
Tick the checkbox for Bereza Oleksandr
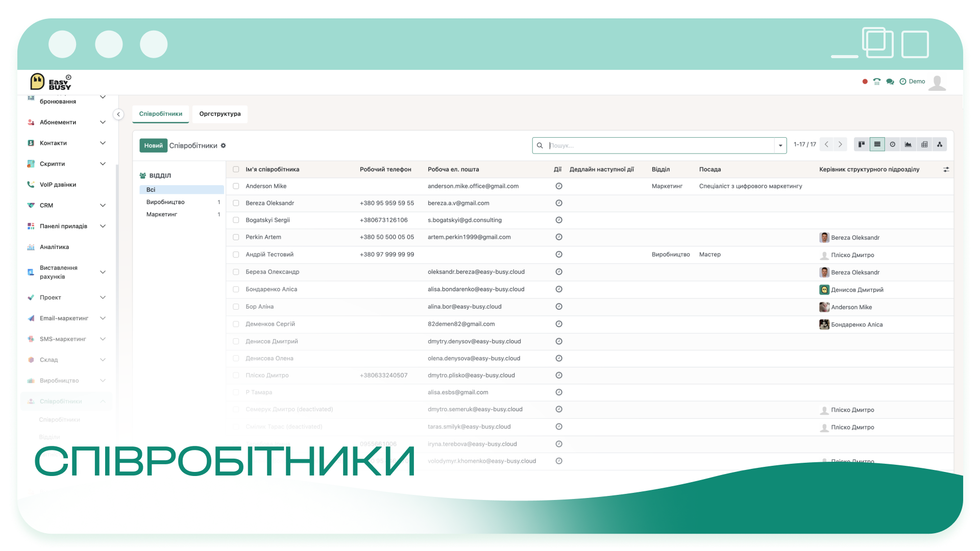click(x=236, y=203)
